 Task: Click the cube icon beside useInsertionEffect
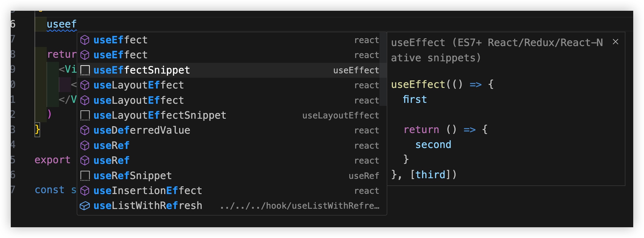85,191
